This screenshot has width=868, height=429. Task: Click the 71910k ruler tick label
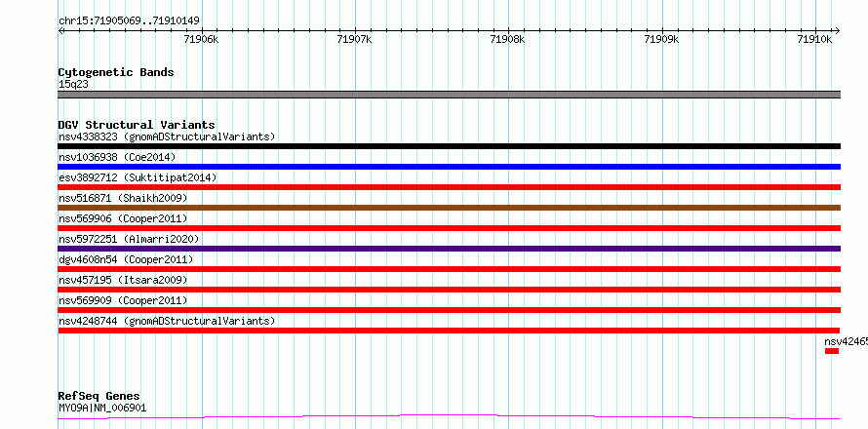click(814, 39)
